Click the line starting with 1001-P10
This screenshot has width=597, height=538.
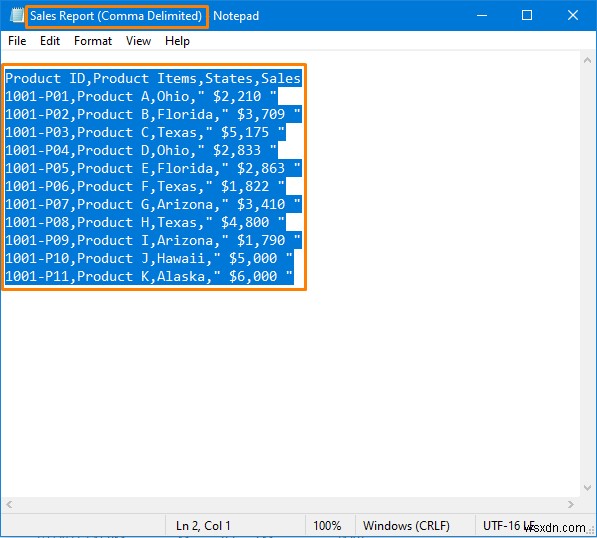(x=149, y=258)
